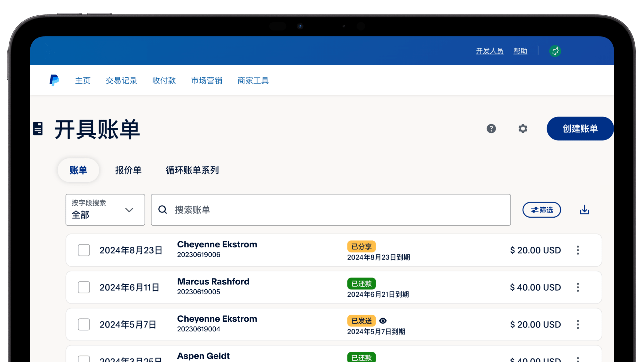Click the due date 2024年5月7日到期
This screenshot has width=644, height=362.
[376, 332]
